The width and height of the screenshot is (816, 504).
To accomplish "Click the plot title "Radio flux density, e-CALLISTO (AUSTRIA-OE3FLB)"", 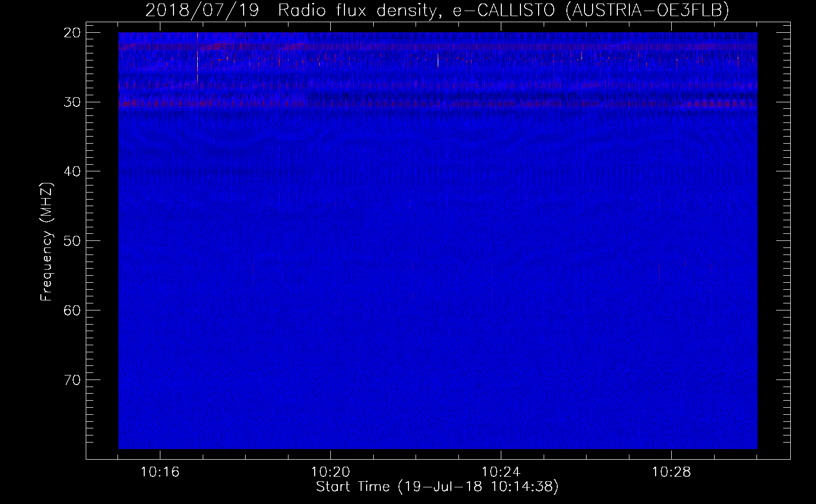I will [503, 10].
